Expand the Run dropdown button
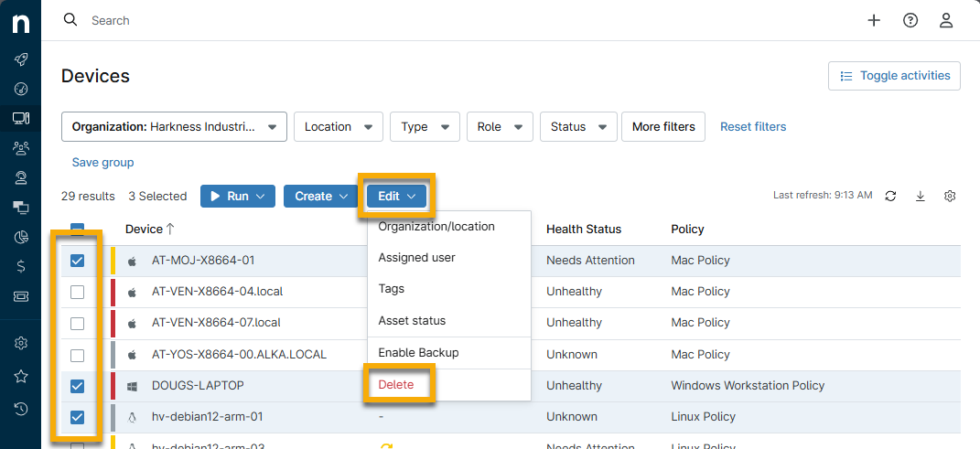 click(x=237, y=196)
